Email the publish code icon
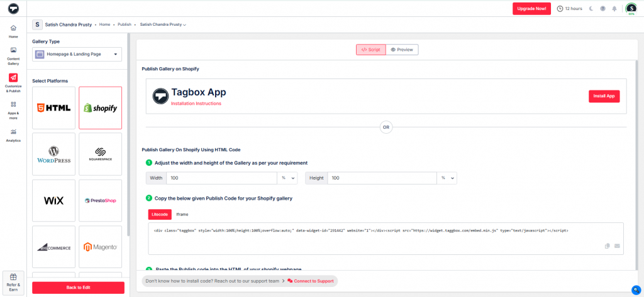The width and height of the screenshot is (644, 297). [x=617, y=246]
